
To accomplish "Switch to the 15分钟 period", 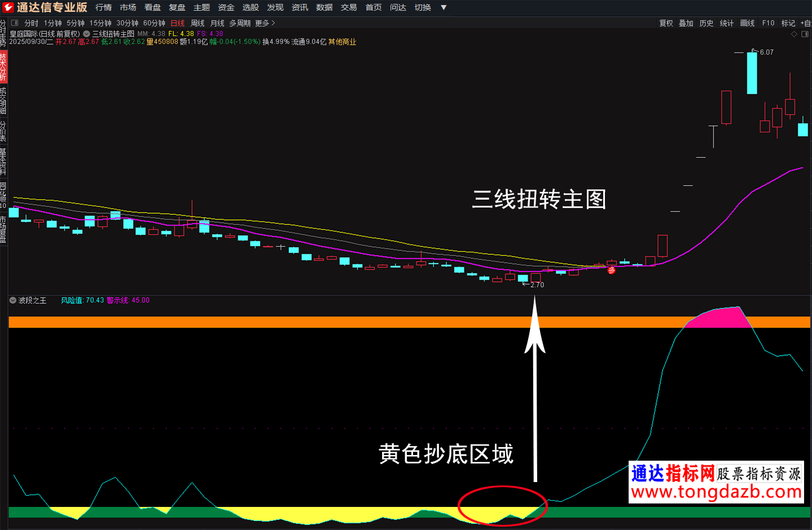I will pyautogui.click(x=100, y=23).
